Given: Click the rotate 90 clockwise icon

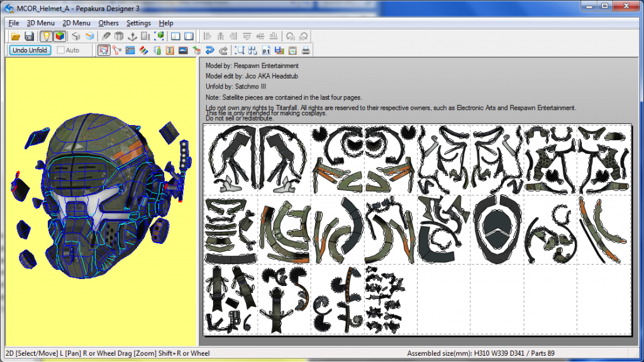Looking at the screenshot, I should (x=304, y=36).
